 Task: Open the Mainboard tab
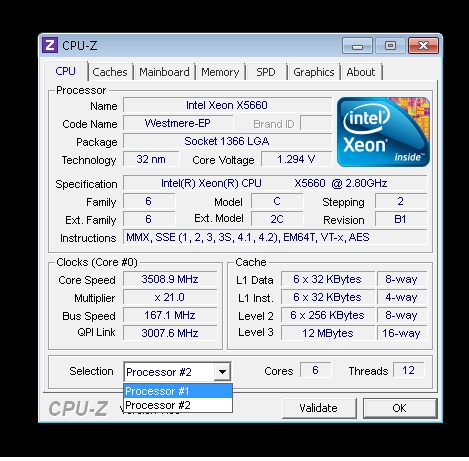click(x=164, y=72)
